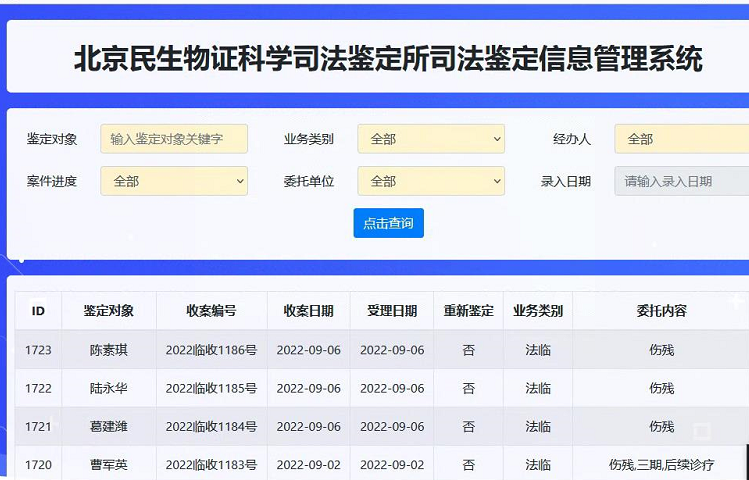This screenshot has width=749, height=480.
Task: Click case number 2022临收1186号
Action: coord(211,350)
